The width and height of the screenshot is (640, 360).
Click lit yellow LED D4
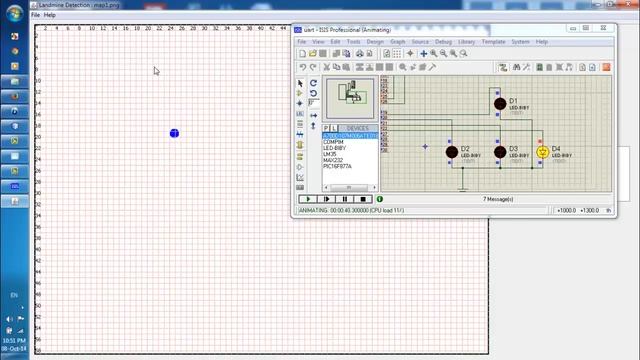click(x=542, y=152)
